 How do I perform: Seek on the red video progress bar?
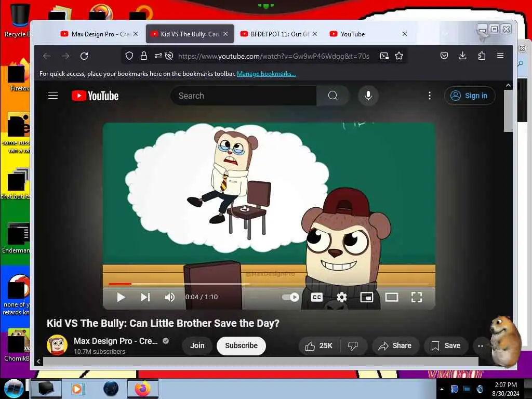269,284
